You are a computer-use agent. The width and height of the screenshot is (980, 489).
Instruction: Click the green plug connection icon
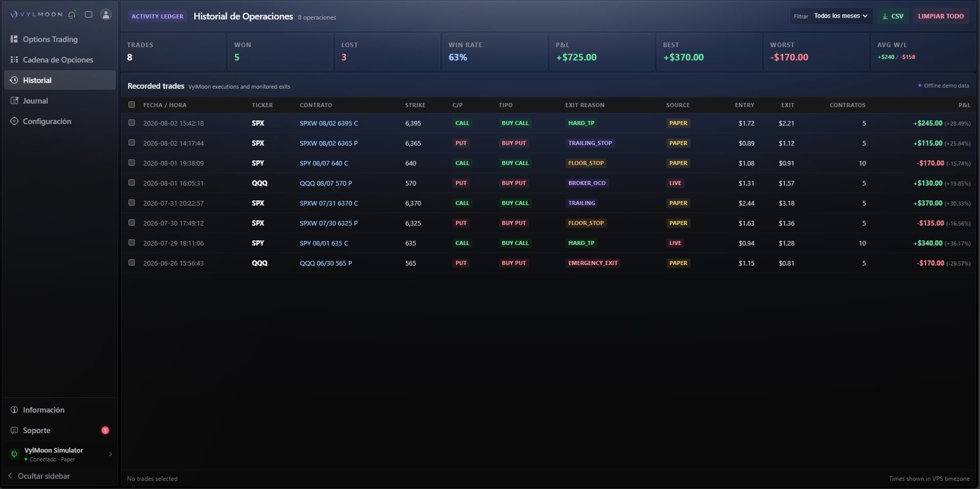(14, 454)
